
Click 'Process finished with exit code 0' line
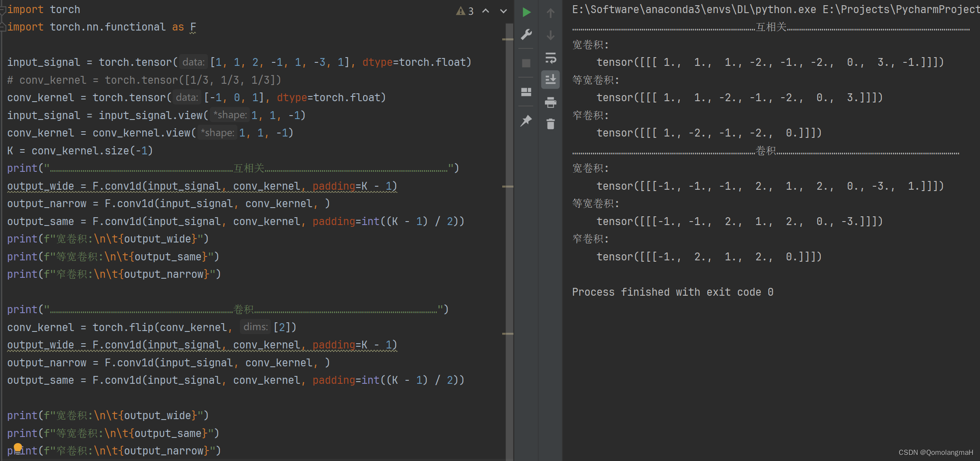pyautogui.click(x=672, y=292)
